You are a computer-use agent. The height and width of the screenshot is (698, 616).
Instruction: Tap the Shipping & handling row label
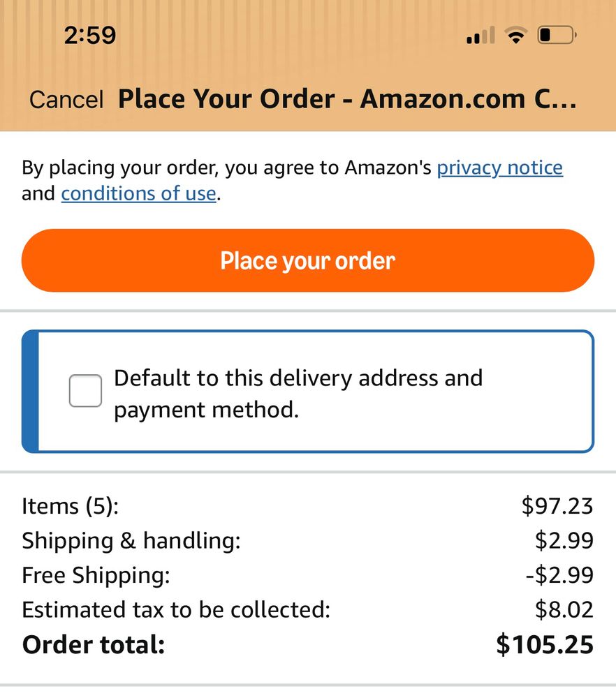131,541
